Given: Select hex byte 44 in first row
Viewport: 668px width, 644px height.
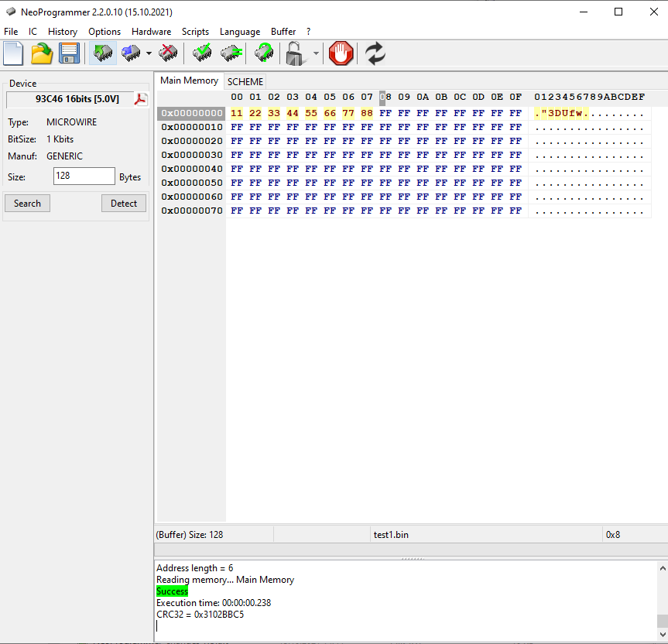Looking at the screenshot, I should tap(293, 113).
